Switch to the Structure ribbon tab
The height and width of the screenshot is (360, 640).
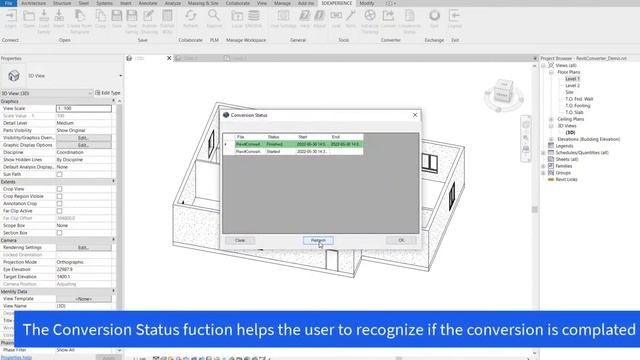(x=62, y=3)
